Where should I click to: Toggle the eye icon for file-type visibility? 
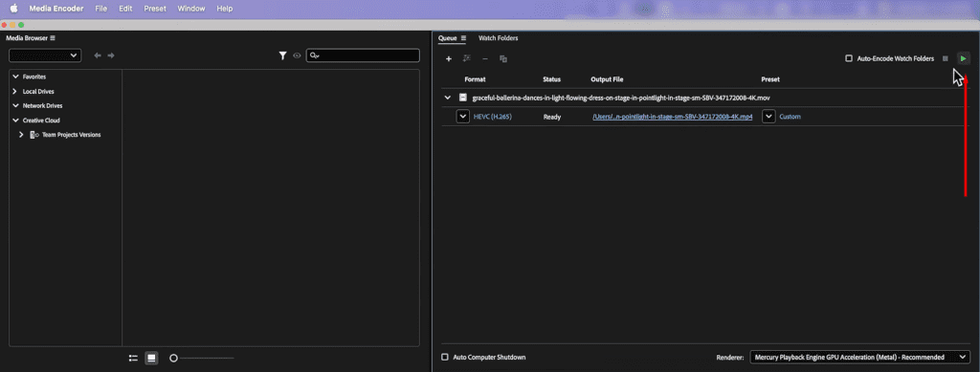[x=297, y=55]
